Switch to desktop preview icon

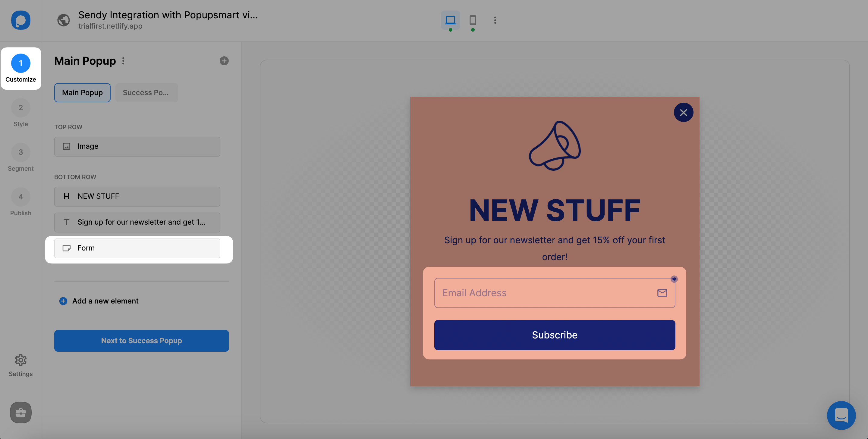450,20
